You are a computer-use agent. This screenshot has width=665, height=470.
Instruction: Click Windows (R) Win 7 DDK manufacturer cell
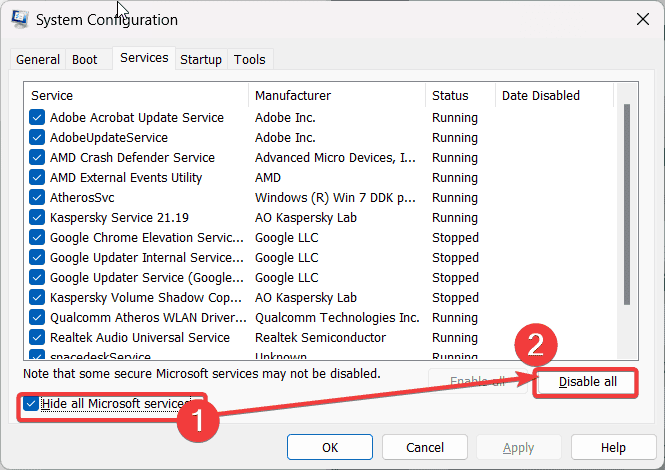tap(335, 198)
